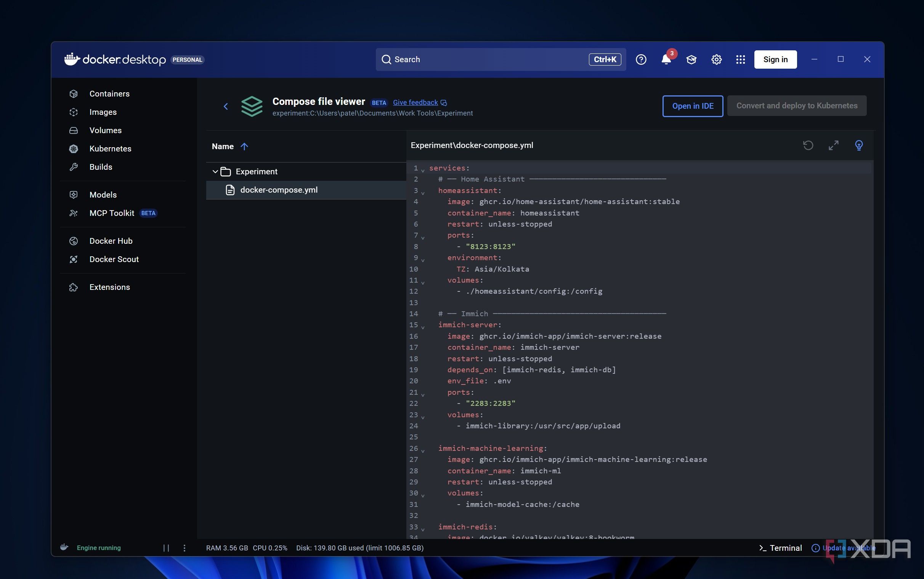The height and width of the screenshot is (579, 924).
Task: Click the feedback icon beside Give feedback
Action: pos(444,103)
